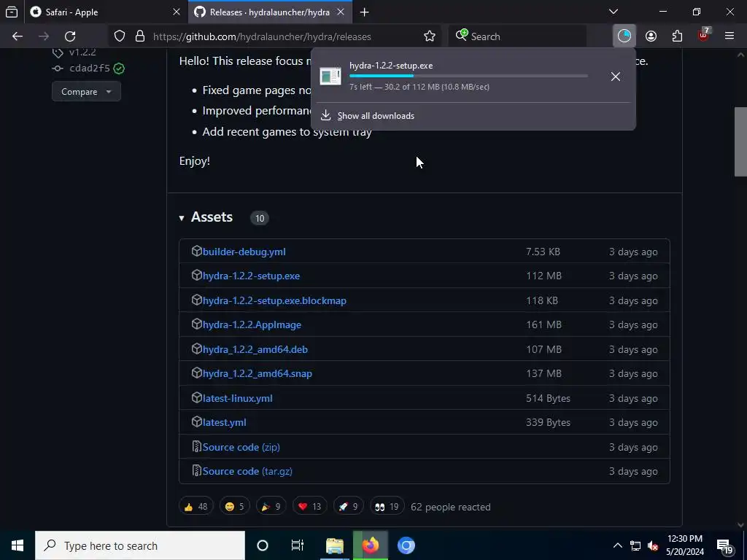747x560 pixels.
Task: Open tracking protection shield icon
Action: point(120,36)
